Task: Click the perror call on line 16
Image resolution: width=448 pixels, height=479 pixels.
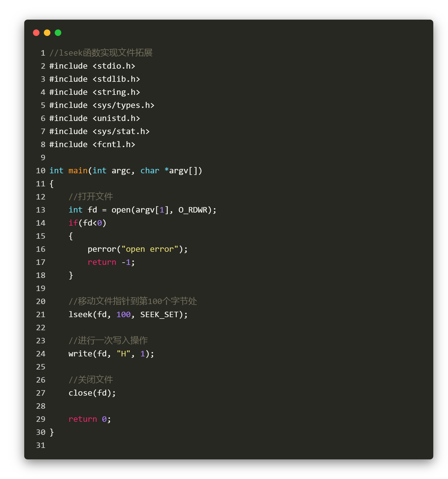Action: click(x=102, y=249)
